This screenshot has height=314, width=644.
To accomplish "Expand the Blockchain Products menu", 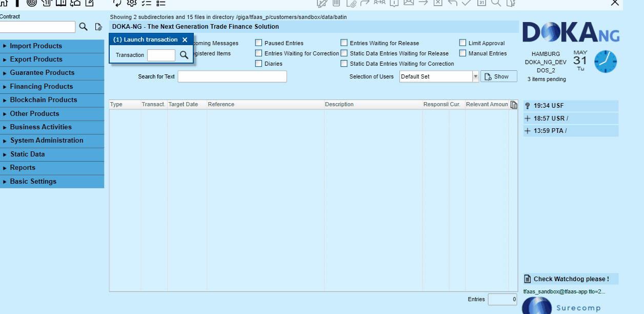I will click(x=52, y=100).
